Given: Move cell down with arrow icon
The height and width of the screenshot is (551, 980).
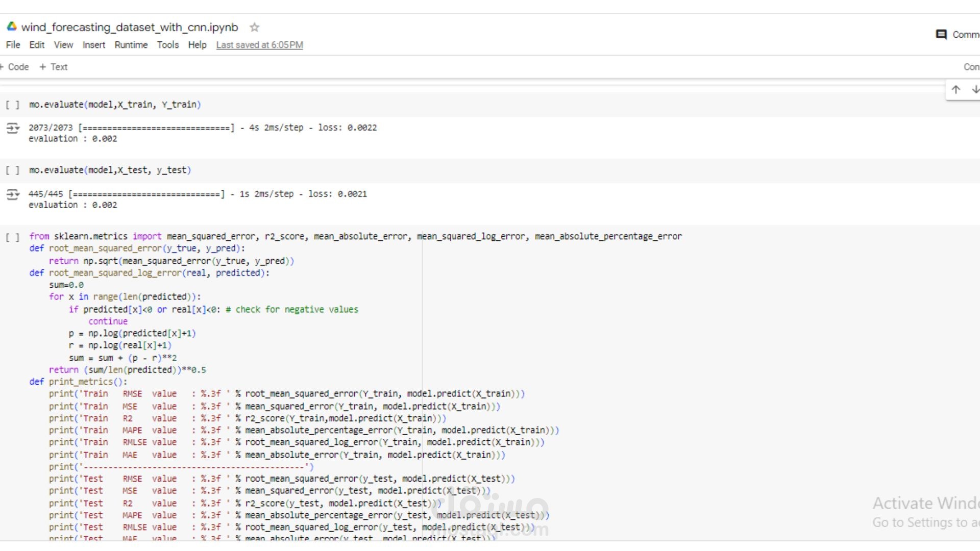Looking at the screenshot, I should tap(975, 90).
